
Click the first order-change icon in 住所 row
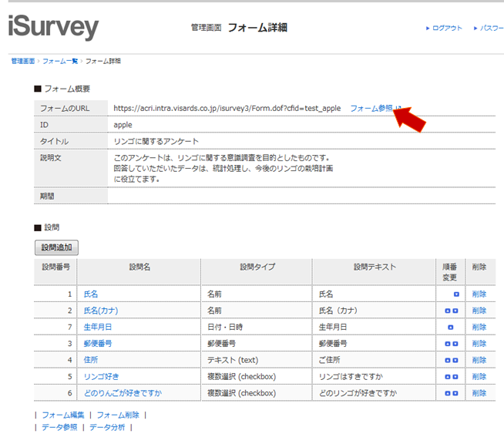(x=449, y=360)
